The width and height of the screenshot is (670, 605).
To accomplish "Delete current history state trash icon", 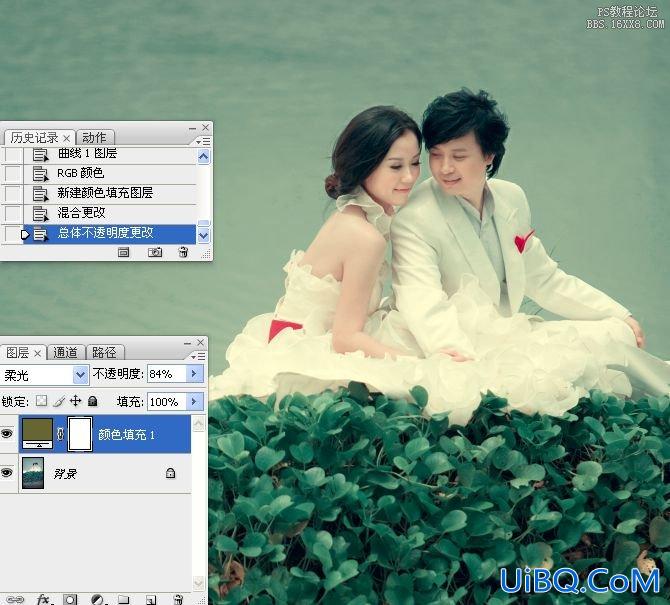I will click(183, 252).
